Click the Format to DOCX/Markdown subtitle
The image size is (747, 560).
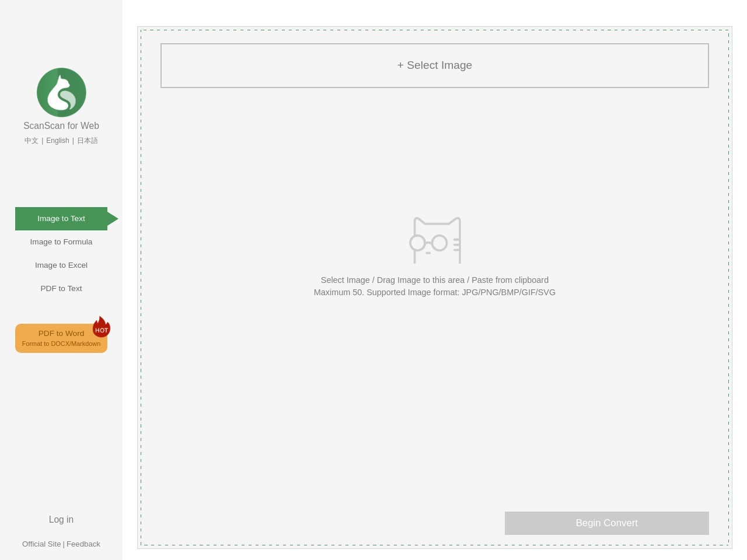point(61,344)
